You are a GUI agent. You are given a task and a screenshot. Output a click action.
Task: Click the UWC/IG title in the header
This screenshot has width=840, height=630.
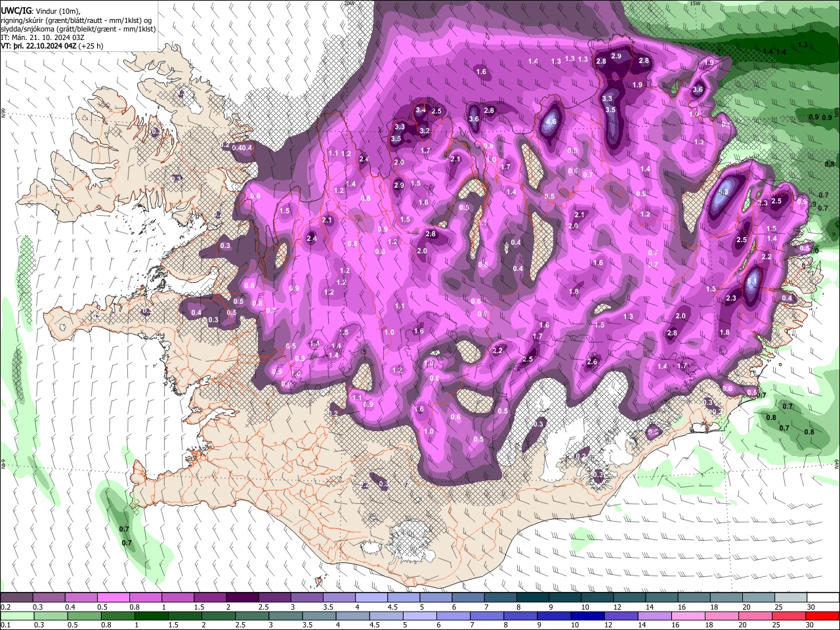16,11
